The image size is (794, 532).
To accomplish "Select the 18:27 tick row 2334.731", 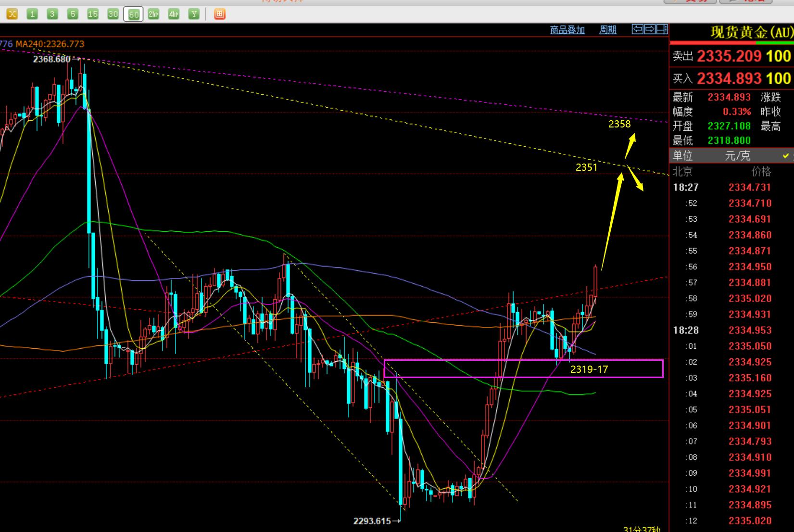I will 731,187.
